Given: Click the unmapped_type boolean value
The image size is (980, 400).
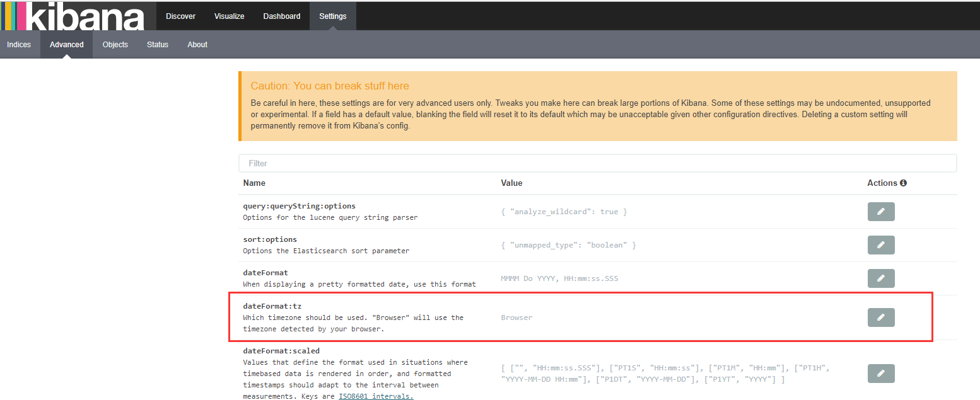Looking at the screenshot, I should (x=569, y=245).
